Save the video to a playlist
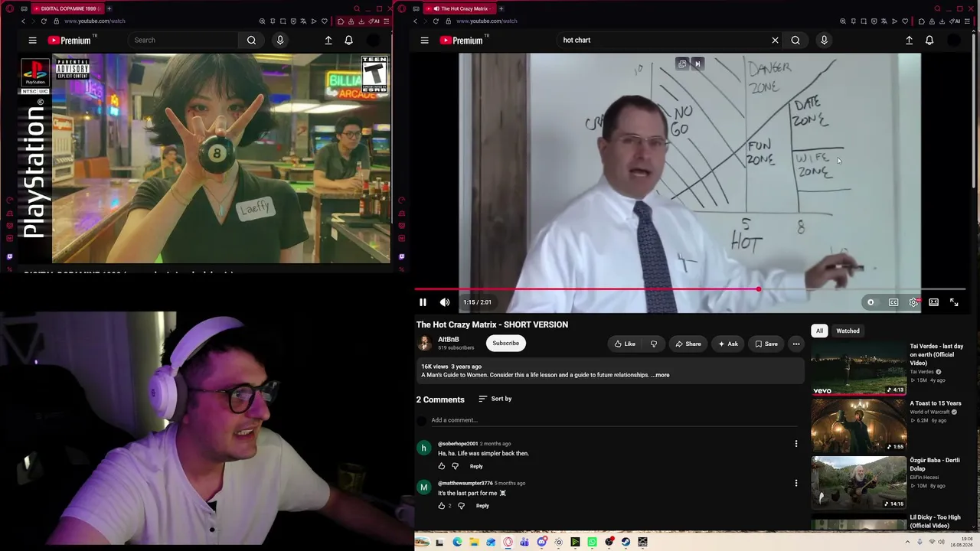 coord(766,344)
